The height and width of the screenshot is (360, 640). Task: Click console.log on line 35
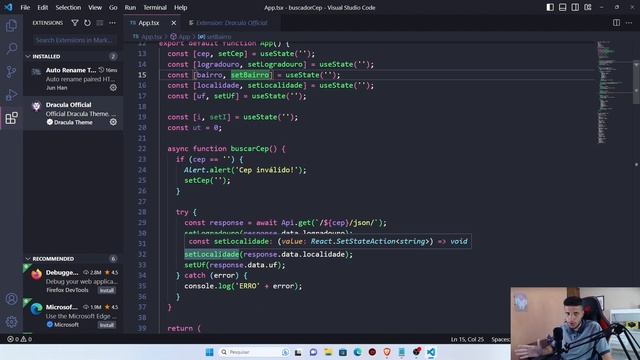(x=207, y=286)
